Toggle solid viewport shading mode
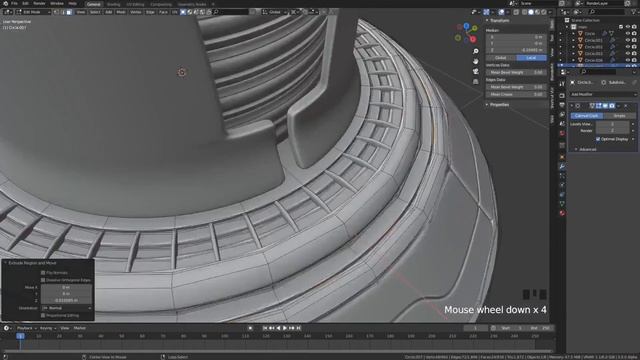The height and width of the screenshot is (360, 640). (531, 12)
